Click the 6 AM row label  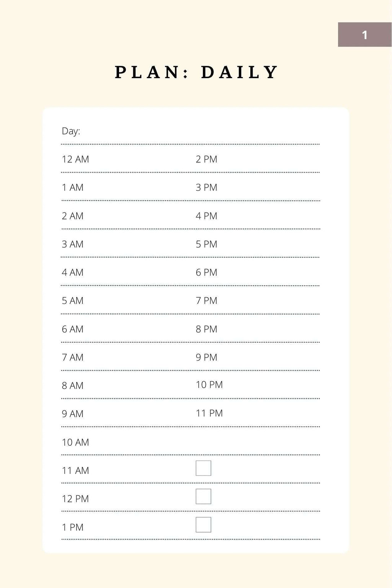tap(73, 329)
